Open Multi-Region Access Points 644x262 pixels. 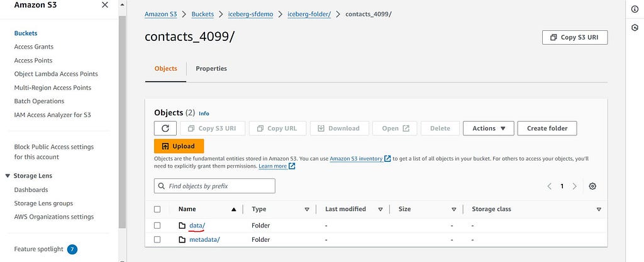coord(53,88)
